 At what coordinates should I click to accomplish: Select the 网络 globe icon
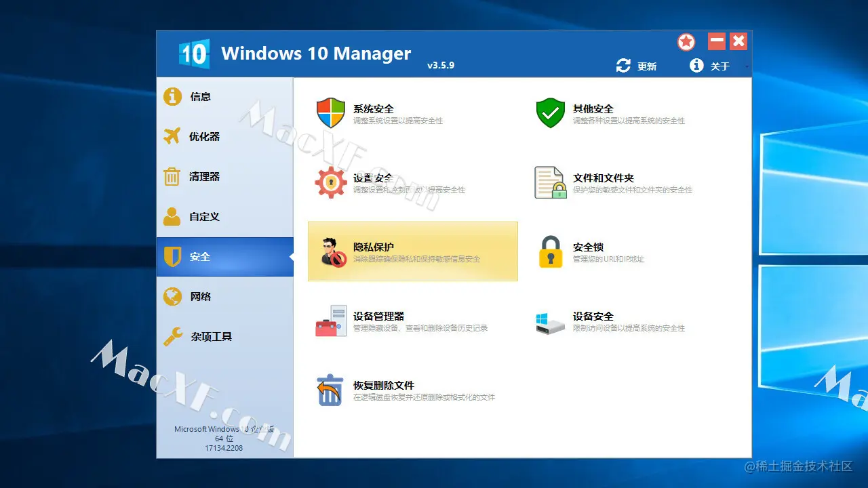172,296
